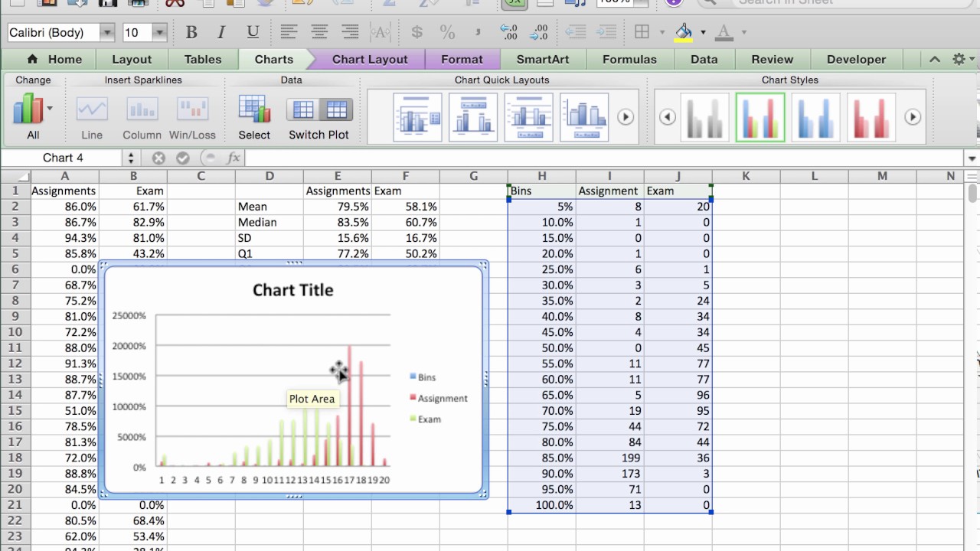This screenshot has width=980, height=551.
Task: Switch plot to series by column
Action: pyautogui.click(x=336, y=109)
